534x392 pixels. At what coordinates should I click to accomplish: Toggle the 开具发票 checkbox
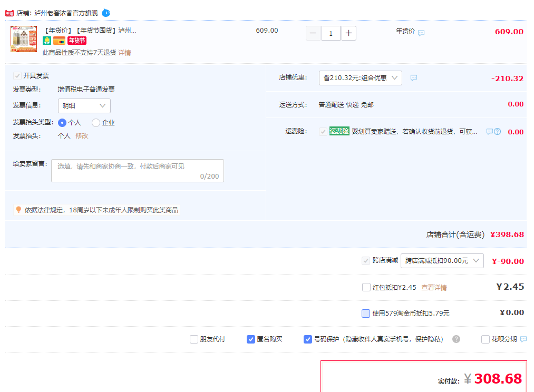17,75
